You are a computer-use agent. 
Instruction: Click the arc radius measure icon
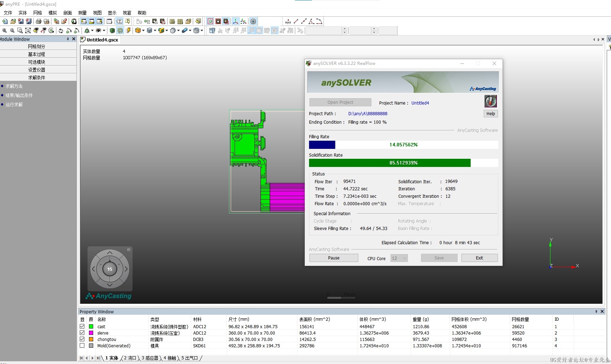319,21
